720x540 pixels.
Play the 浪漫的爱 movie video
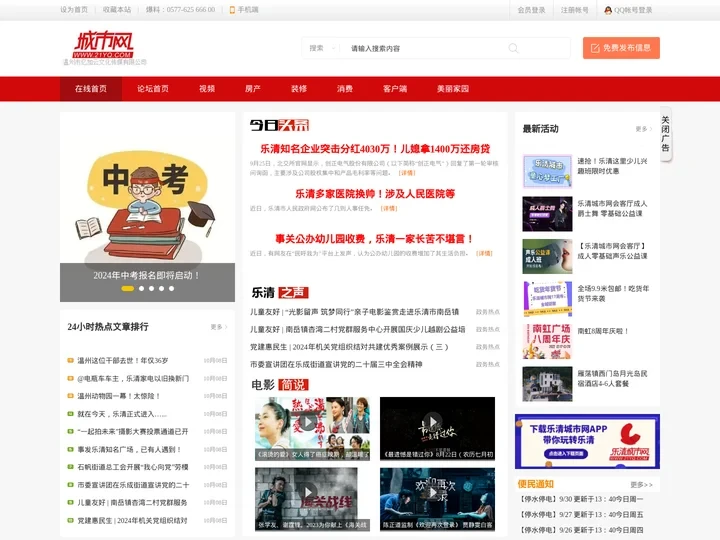[312, 429]
